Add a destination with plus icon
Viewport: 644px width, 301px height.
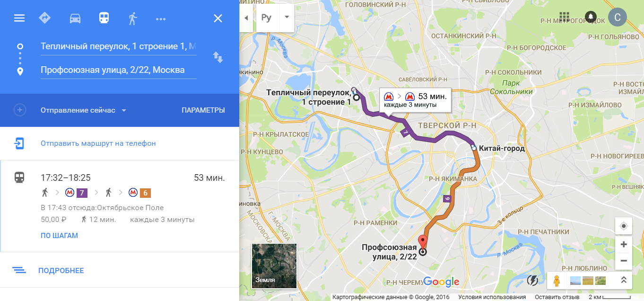click(x=19, y=110)
